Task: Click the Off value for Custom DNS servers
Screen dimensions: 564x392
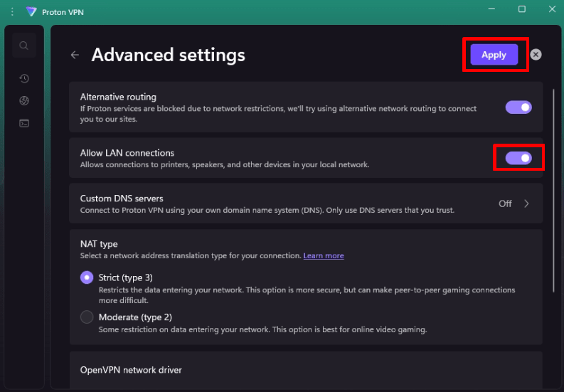Action: tap(505, 203)
